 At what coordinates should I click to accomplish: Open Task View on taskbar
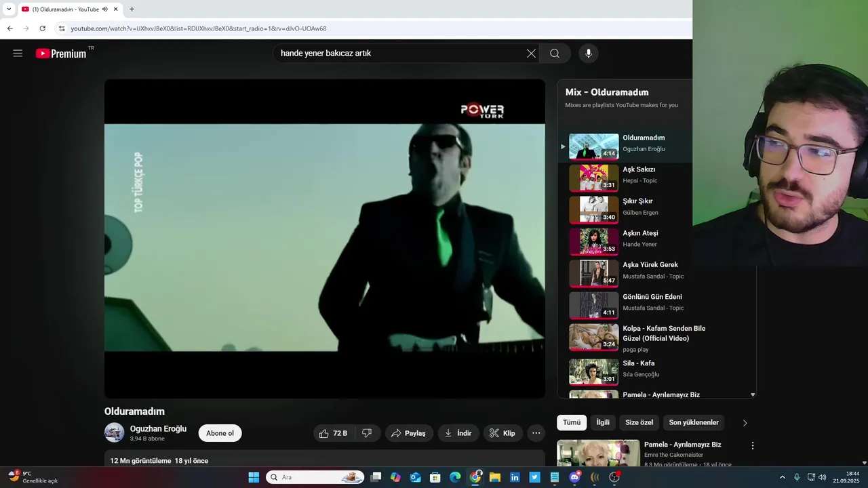click(x=376, y=477)
